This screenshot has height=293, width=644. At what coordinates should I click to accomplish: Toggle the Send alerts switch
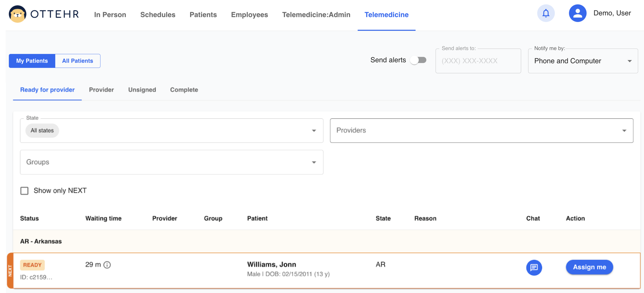click(x=418, y=60)
